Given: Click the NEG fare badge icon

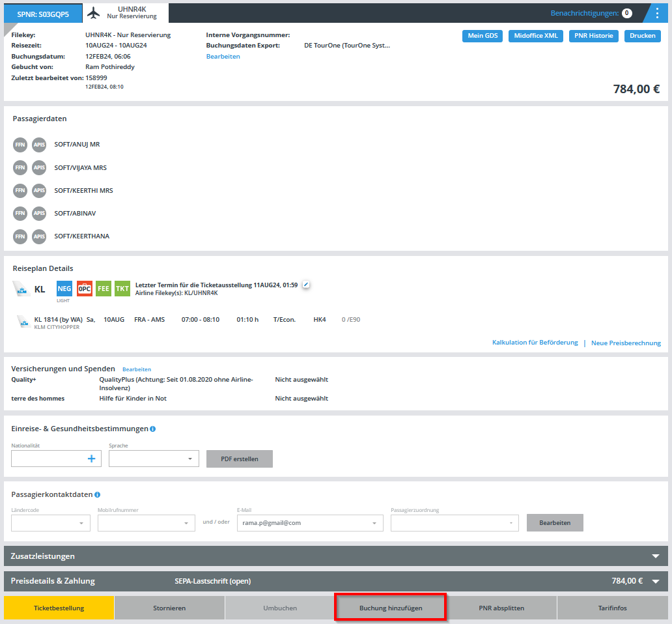Looking at the screenshot, I should [x=64, y=289].
